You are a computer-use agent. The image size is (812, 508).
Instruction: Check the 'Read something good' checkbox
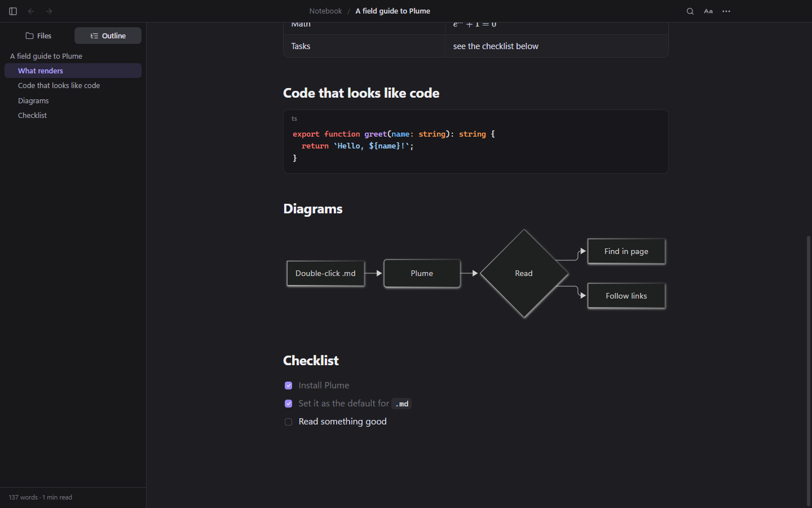click(x=288, y=422)
